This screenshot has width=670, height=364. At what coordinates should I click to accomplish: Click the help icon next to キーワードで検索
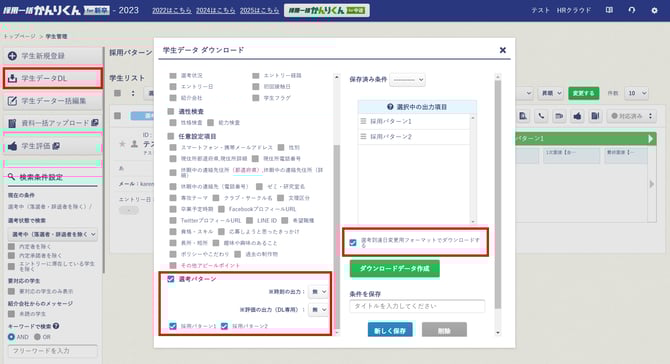[x=56, y=326]
